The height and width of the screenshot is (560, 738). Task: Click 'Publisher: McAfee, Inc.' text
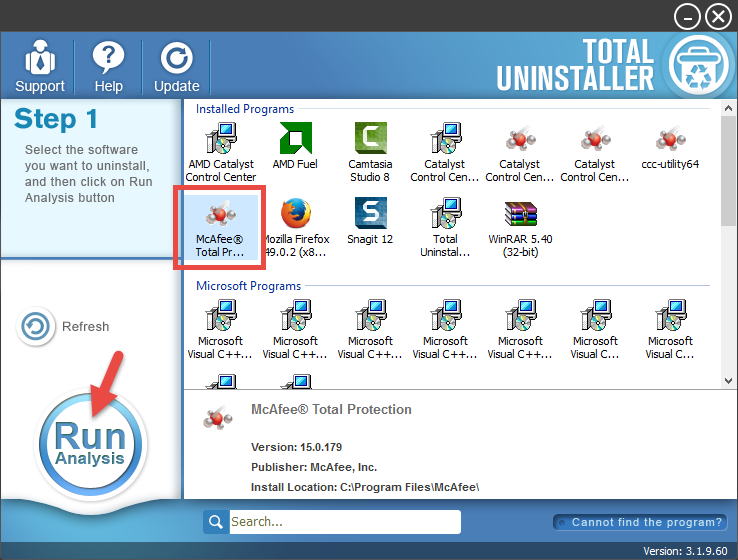[314, 467]
